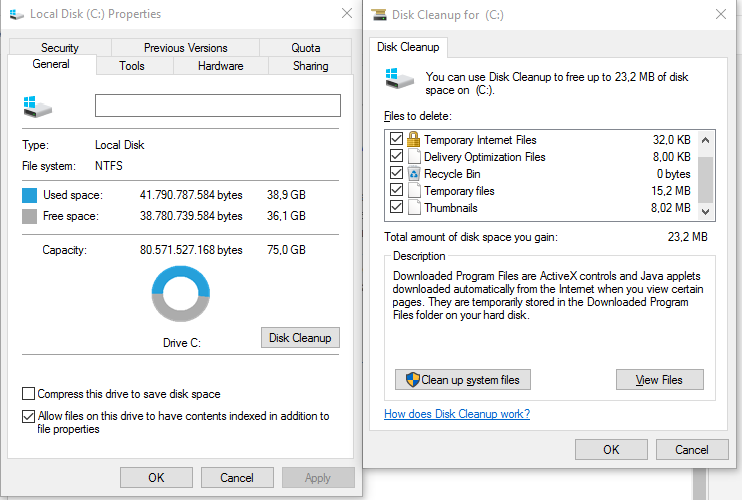The height and width of the screenshot is (500, 742).
Task: Enable Compress this drive checkbox
Action: (28, 394)
